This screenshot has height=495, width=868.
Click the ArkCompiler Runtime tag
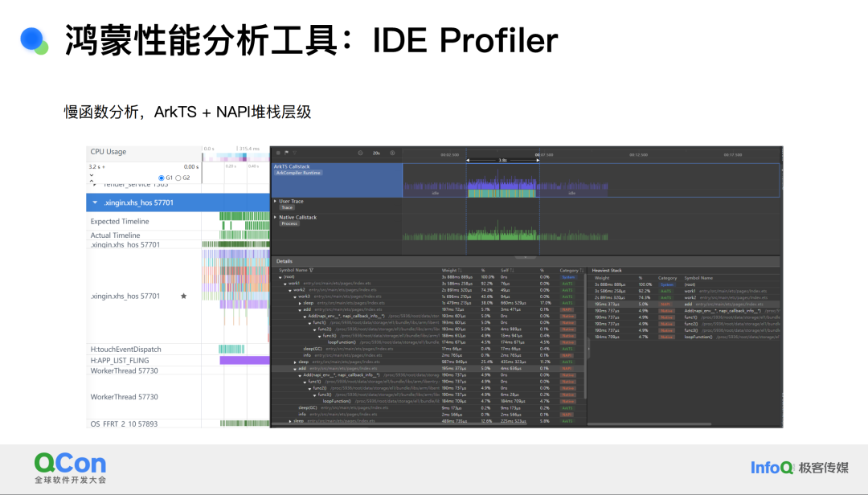pos(298,173)
